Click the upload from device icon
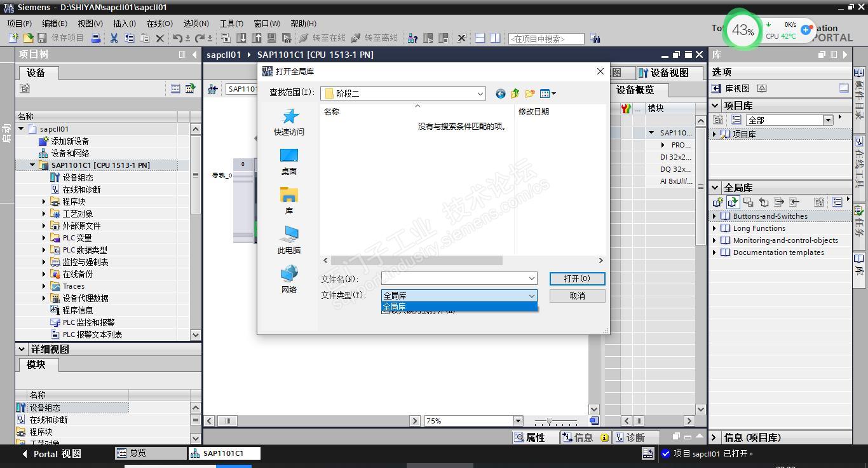868x468 pixels. (257, 38)
